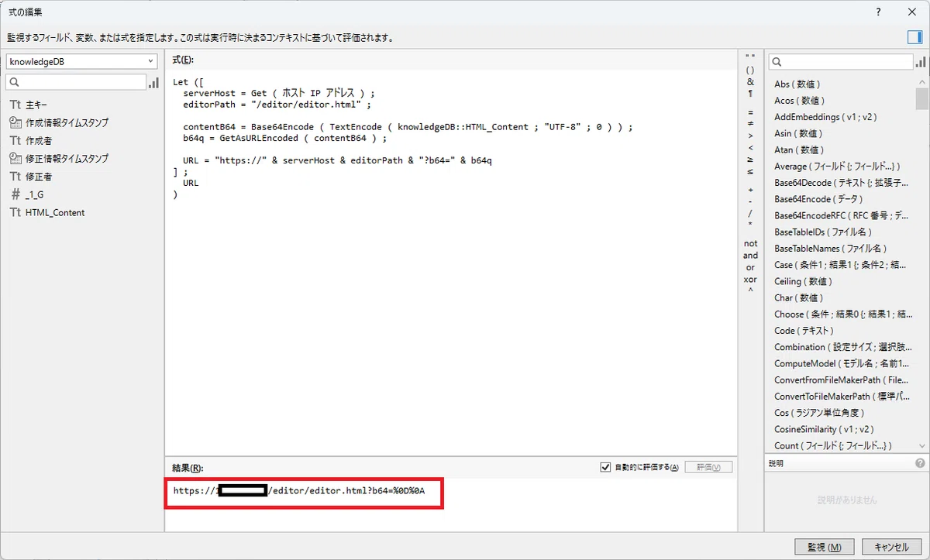Viewport: 930px width, 560px height.
Task: Insert the ampersand concatenation operator
Action: (x=750, y=81)
